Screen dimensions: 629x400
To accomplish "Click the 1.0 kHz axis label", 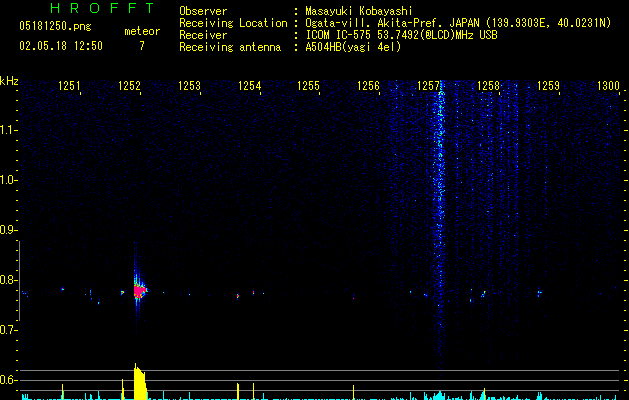I will [8, 180].
